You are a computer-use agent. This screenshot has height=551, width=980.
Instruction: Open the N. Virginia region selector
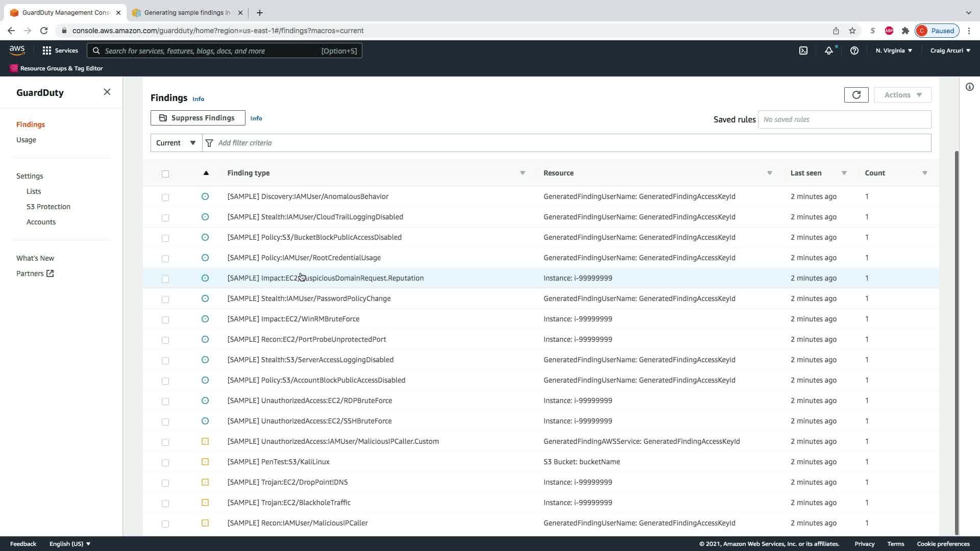tap(893, 51)
